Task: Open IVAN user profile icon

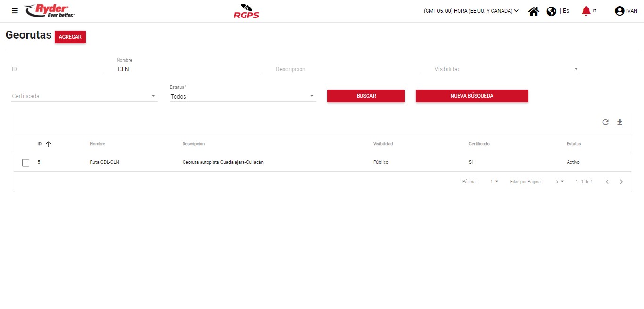Action: [619, 11]
